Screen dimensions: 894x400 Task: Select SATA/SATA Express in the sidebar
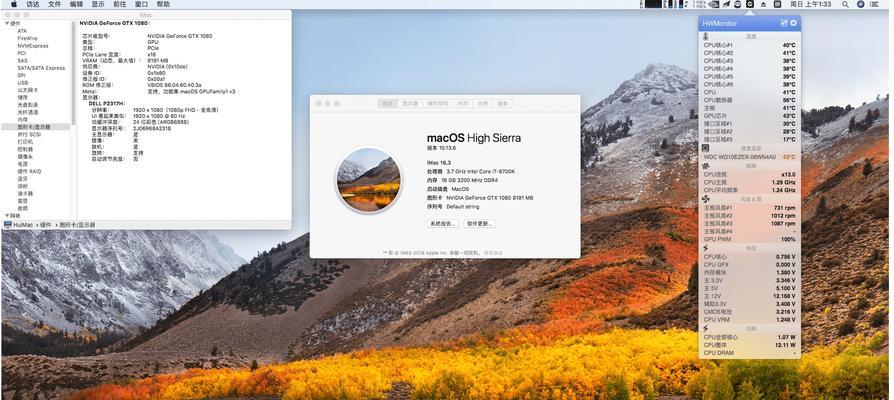point(41,68)
